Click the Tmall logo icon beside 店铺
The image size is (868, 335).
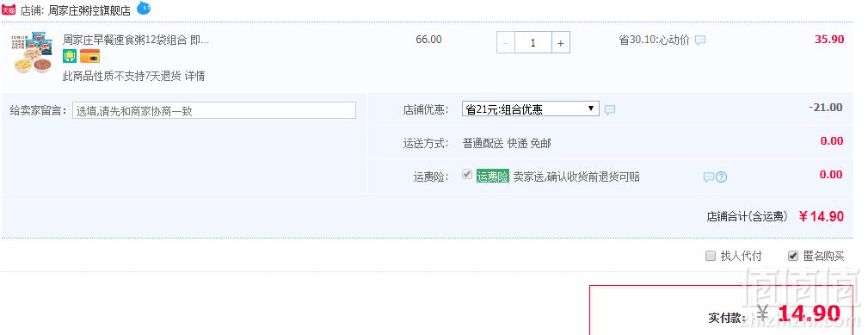(9, 10)
